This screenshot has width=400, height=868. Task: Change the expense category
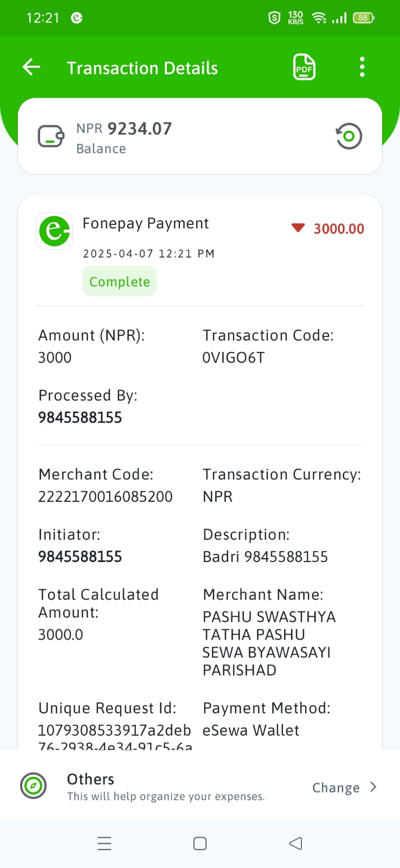pyautogui.click(x=336, y=788)
